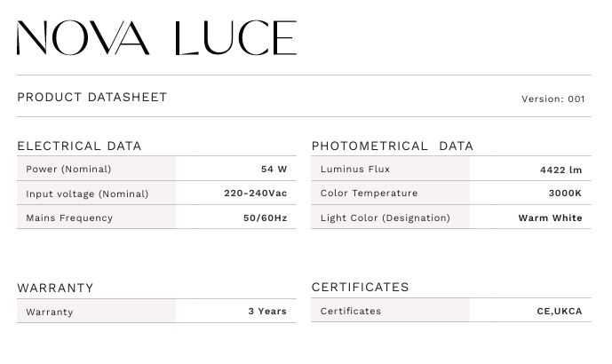This screenshot has width=612, height=364.
Task: Select the 50/60Hz value
Action: coord(263,218)
